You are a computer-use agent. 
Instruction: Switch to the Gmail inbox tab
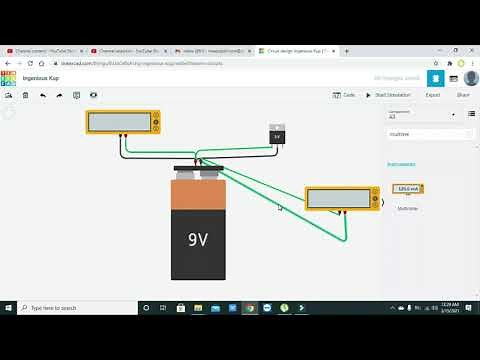click(213, 51)
